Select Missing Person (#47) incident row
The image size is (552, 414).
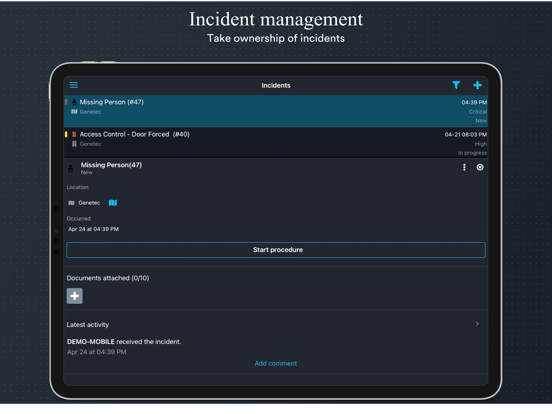(276, 111)
